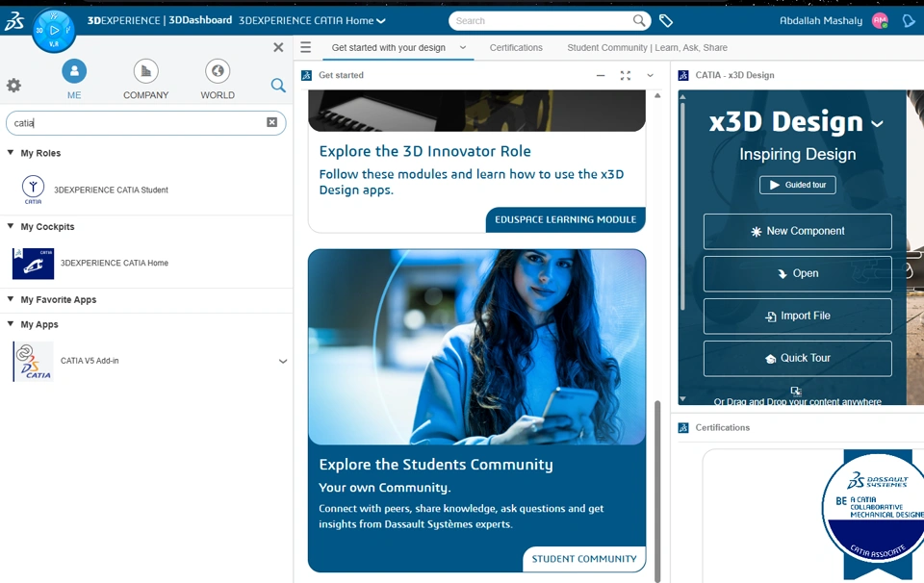Open the compass settings gear

point(13,86)
